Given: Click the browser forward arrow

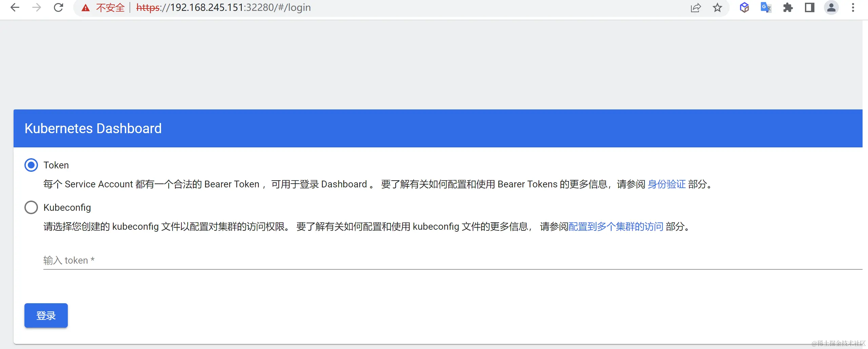Looking at the screenshot, I should click(36, 7).
